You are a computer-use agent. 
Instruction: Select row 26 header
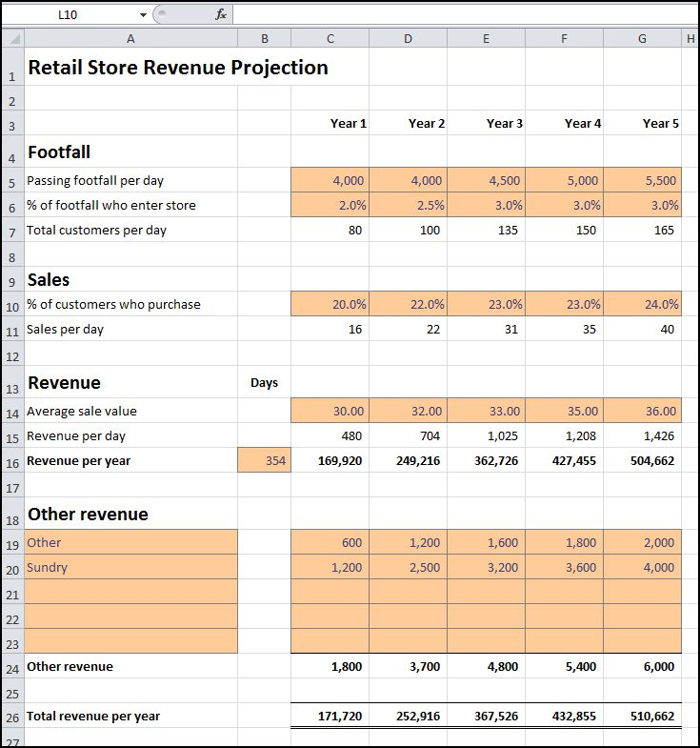tap(13, 716)
